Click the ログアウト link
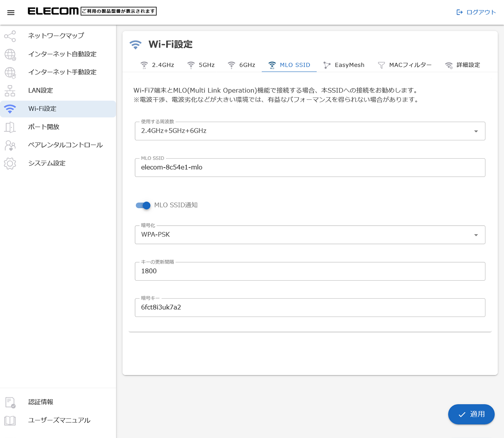Image resolution: width=504 pixels, height=438 pixels. (x=476, y=12)
